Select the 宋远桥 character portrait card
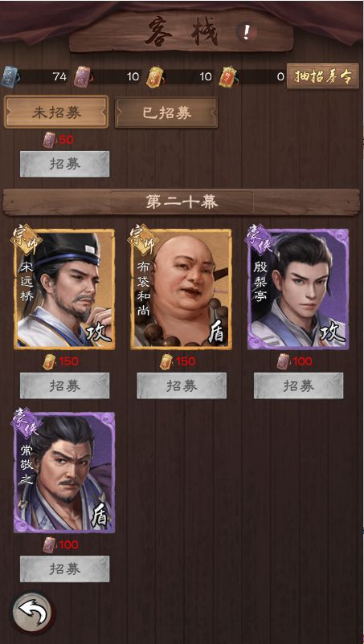 click(x=64, y=289)
